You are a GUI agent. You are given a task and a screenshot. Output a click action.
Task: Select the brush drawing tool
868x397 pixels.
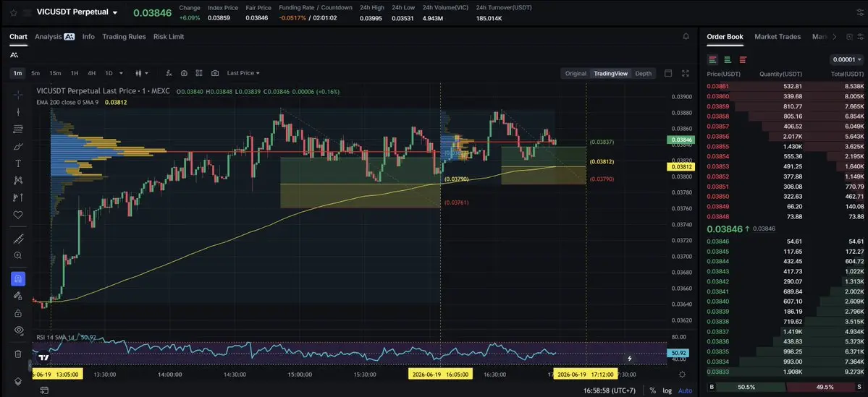coord(17,146)
